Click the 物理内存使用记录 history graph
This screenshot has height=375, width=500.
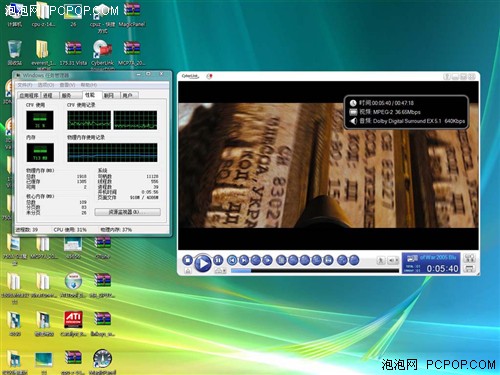tap(112, 153)
